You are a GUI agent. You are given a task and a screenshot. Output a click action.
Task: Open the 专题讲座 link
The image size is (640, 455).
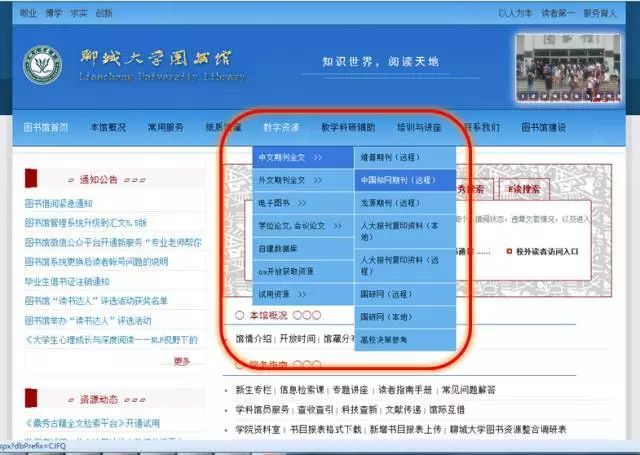pos(350,390)
